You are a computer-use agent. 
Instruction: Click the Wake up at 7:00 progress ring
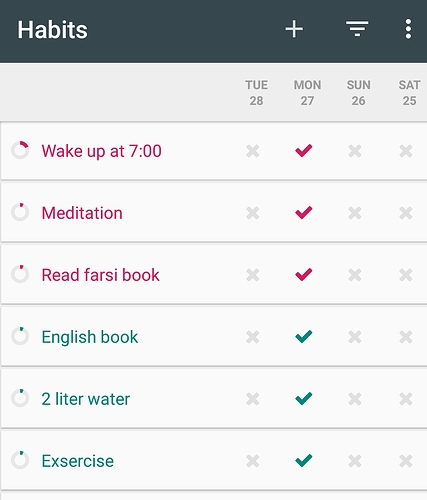click(x=20, y=150)
